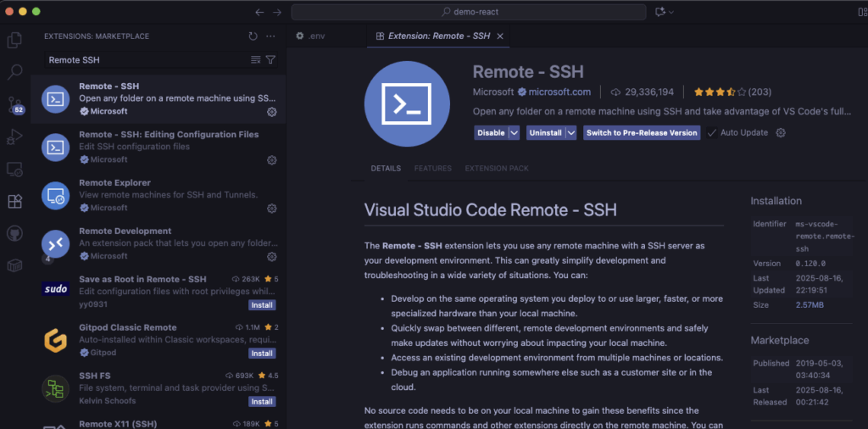868x429 pixels.
Task: Open the Explorer view in activity bar
Action: [14, 40]
